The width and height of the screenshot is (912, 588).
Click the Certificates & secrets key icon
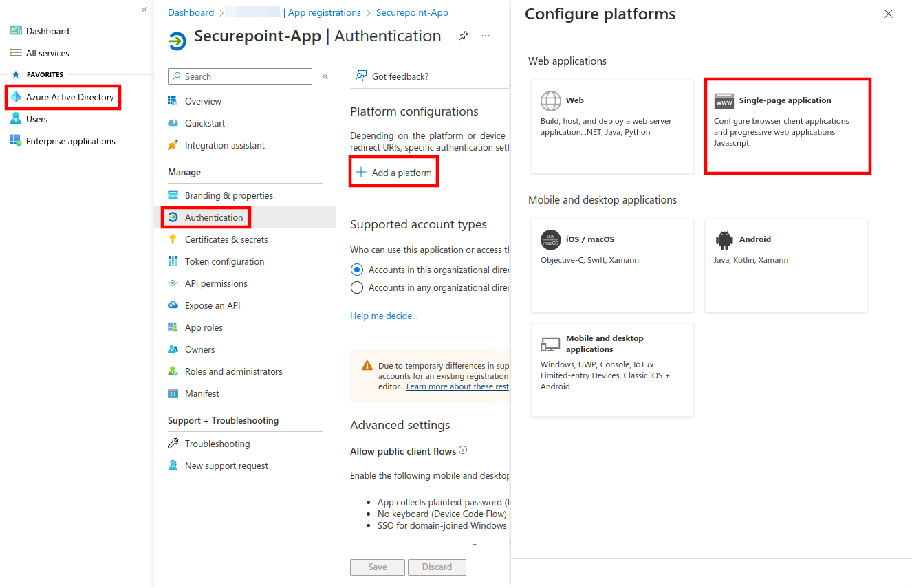173,239
